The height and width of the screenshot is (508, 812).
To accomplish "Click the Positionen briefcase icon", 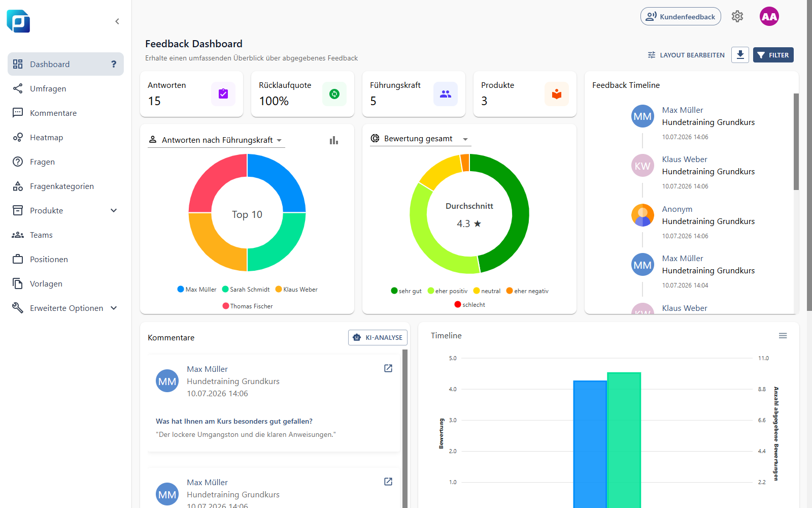I will (18, 259).
